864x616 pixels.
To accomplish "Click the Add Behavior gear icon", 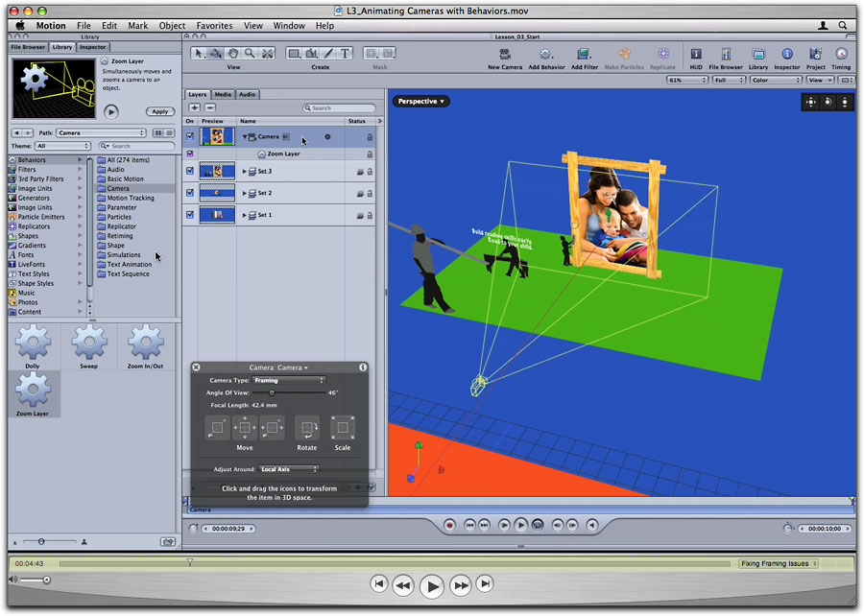I will click(546, 55).
